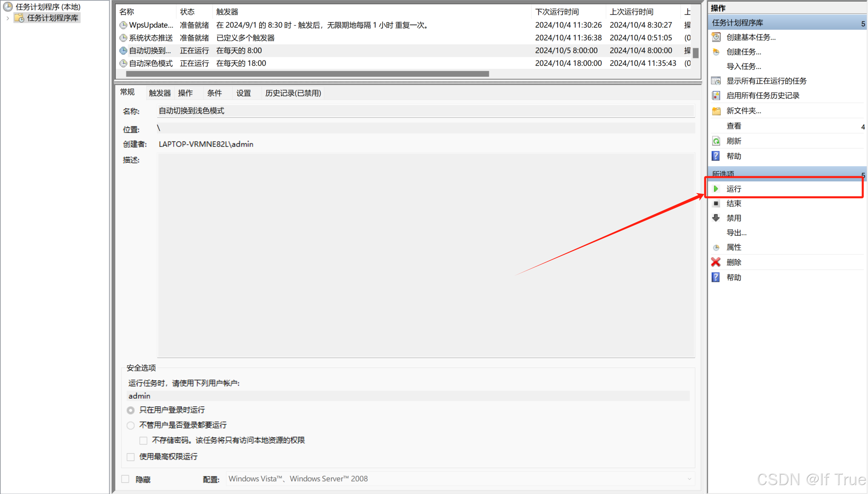868x494 pixels.
Task: Open the History (disabled) tab
Action: pyautogui.click(x=293, y=93)
